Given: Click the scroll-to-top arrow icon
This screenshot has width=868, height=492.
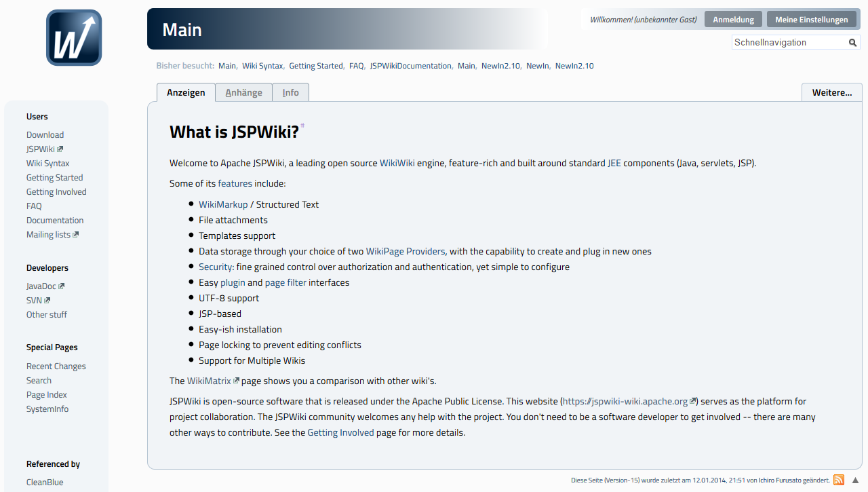Looking at the screenshot, I should [x=856, y=480].
